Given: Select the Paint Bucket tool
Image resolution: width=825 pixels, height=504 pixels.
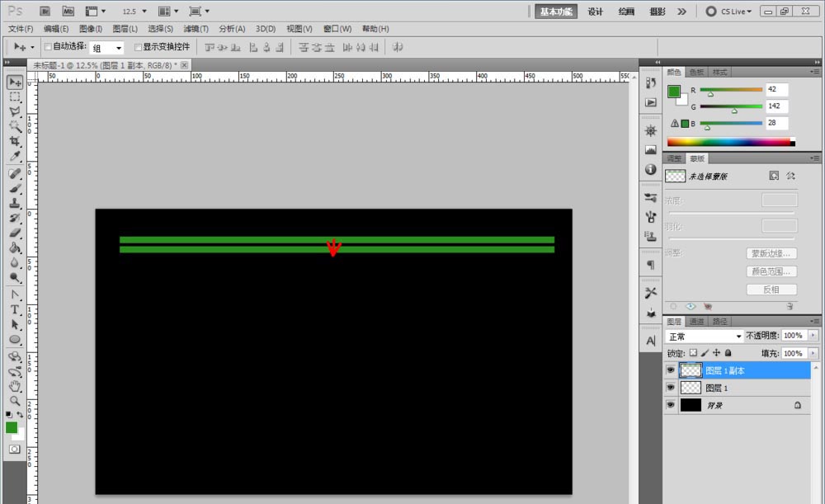Looking at the screenshot, I should (x=15, y=247).
